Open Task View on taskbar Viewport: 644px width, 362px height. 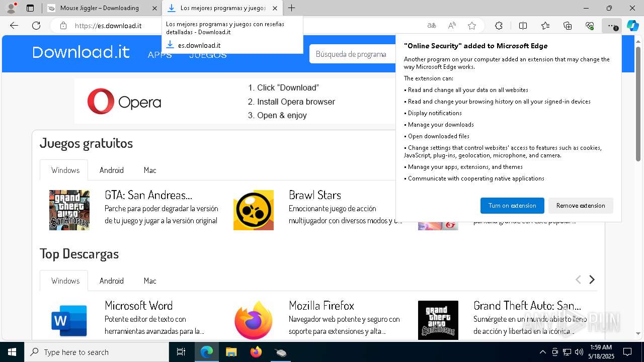tap(181, 352)
